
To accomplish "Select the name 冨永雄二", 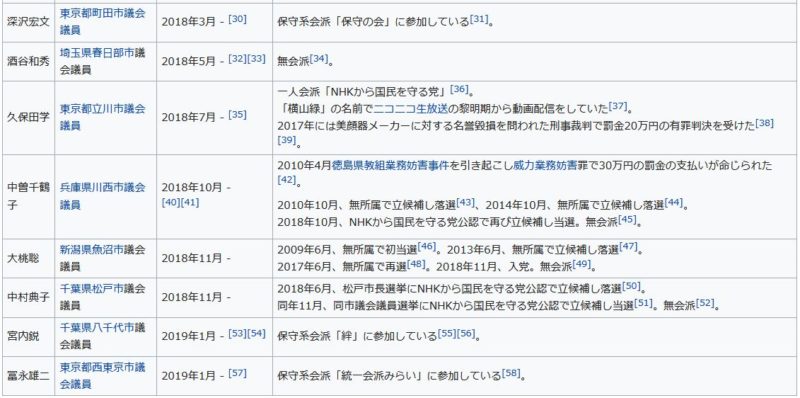I will point(29,376).
